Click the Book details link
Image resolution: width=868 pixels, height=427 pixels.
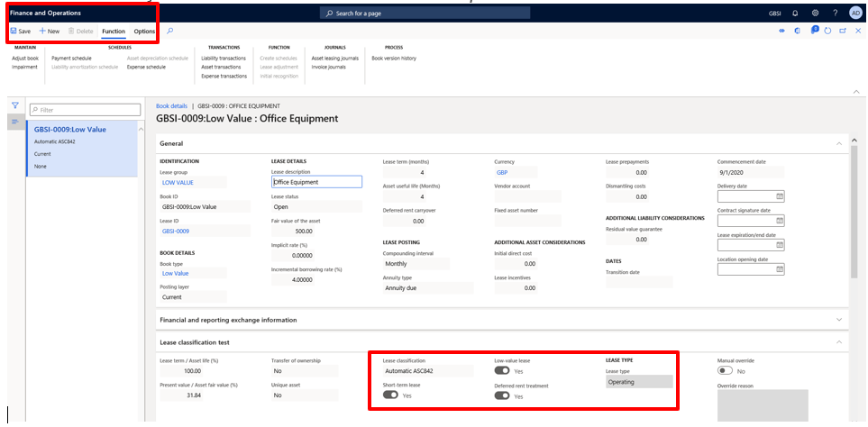(171, 106)
